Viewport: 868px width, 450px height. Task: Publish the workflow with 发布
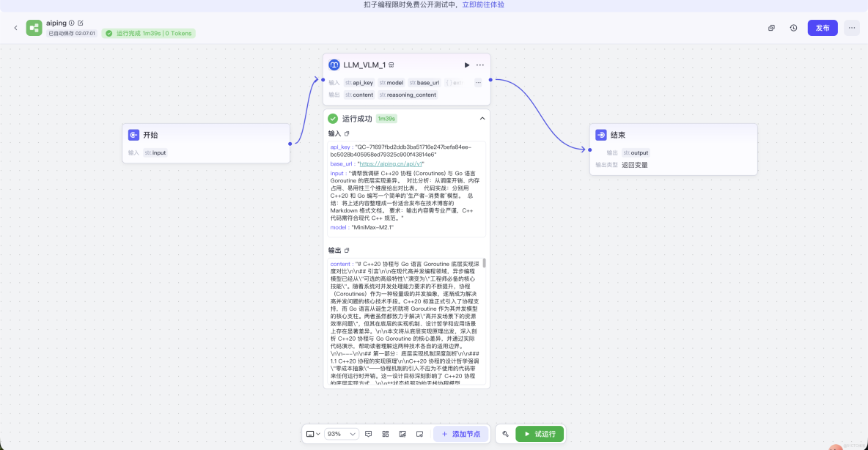(x=822, y=27)
